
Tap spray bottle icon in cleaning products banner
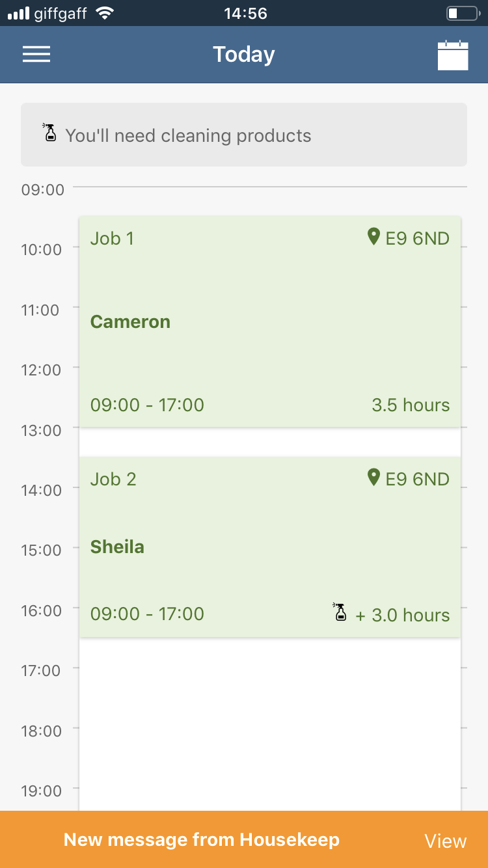49,133
